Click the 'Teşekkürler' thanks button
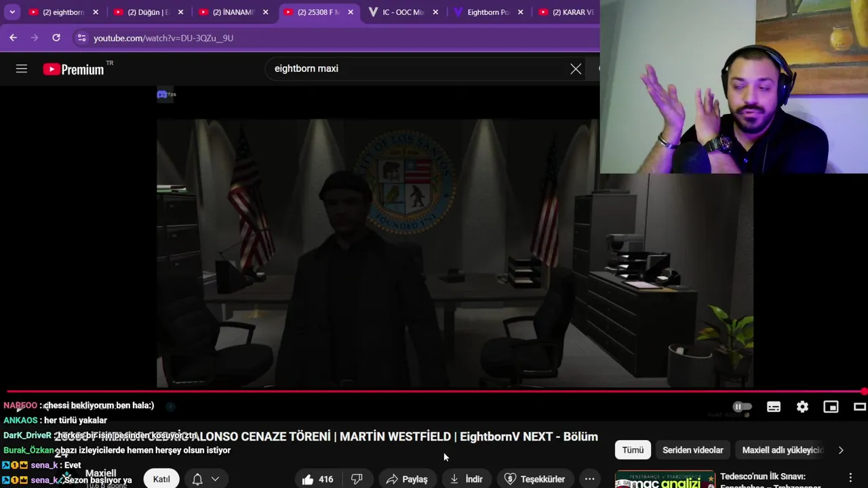The height and width of the screenshot is (488, 868). click(x=535, y=479)
